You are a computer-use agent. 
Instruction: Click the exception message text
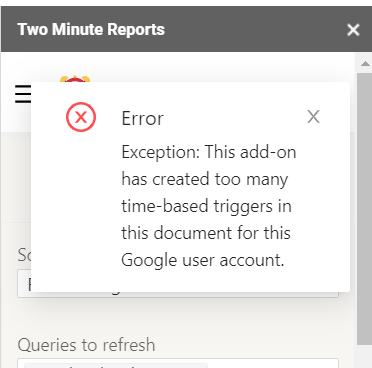209,206
